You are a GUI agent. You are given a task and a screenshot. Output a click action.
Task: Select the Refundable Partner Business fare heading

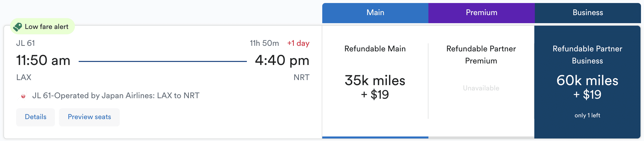pyautogui.click(x=587, y=55)
